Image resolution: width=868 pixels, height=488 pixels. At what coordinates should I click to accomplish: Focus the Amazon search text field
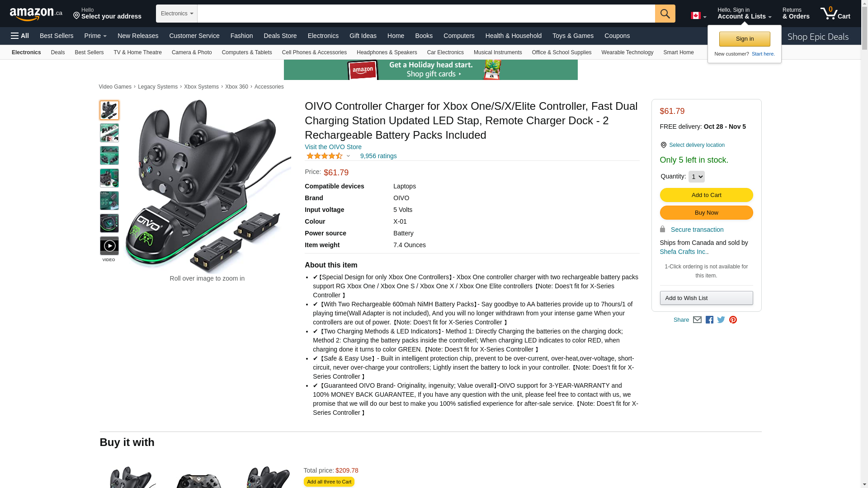click(x=426, y=14)
